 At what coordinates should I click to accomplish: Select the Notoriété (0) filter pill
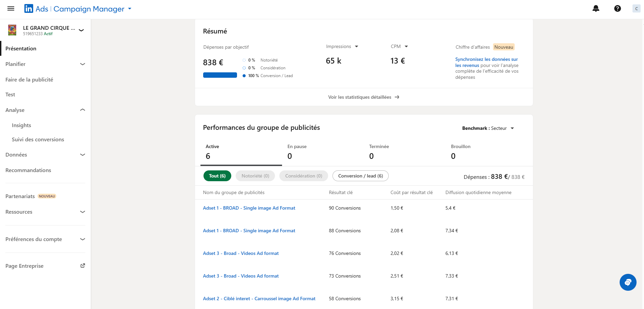[x=255, y=176]
